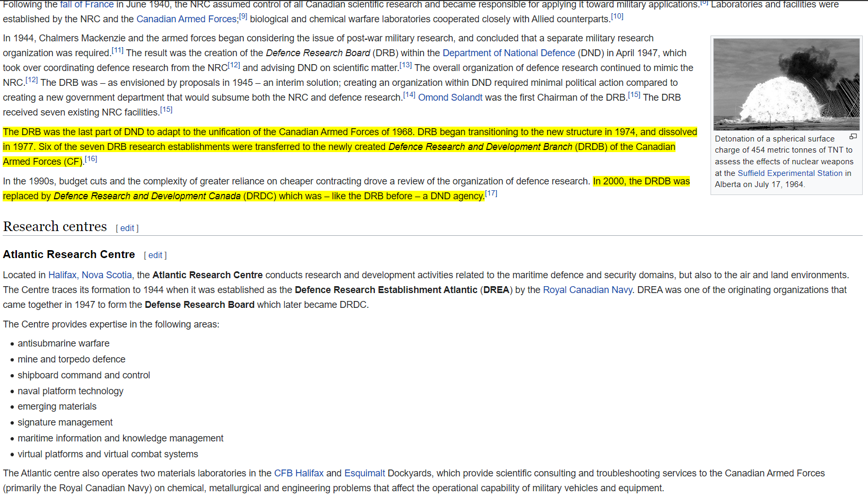This screenshot has height=496, width=868.
Task: Follow the Halifax, Nova Scotia link
Action: [x=90, y=275]
